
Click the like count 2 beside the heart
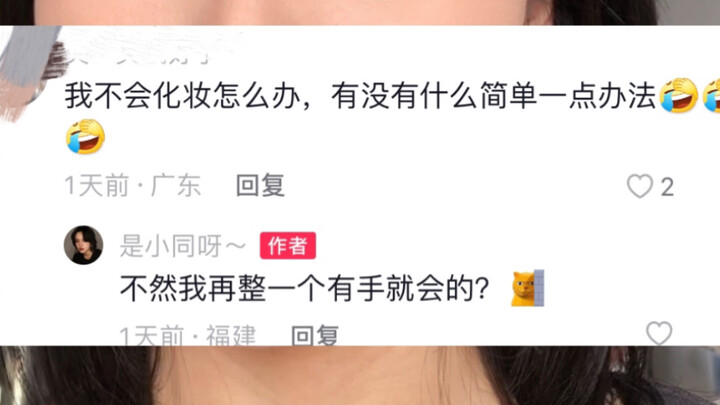667,187
